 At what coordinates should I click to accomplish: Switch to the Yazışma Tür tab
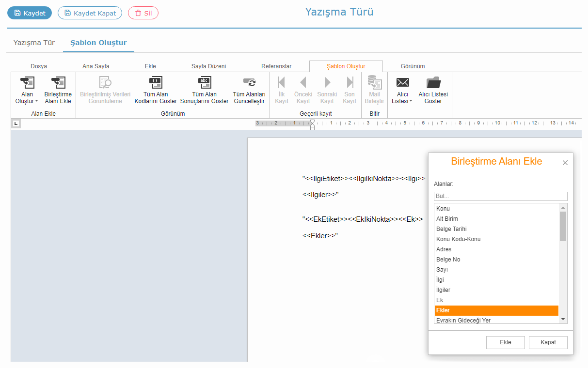[34, 43]
